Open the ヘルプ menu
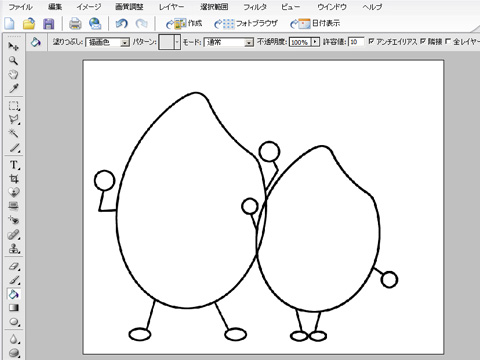 [x=372, y=7]
